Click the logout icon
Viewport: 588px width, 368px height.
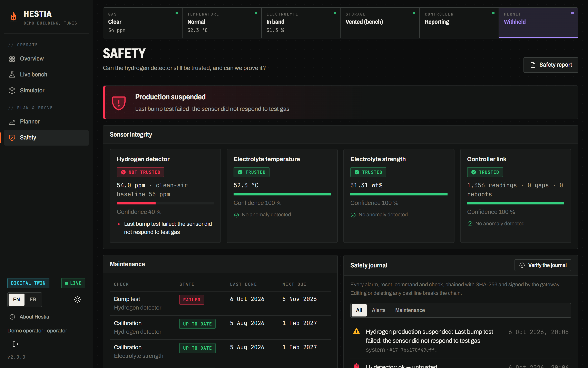coord(15,344)
